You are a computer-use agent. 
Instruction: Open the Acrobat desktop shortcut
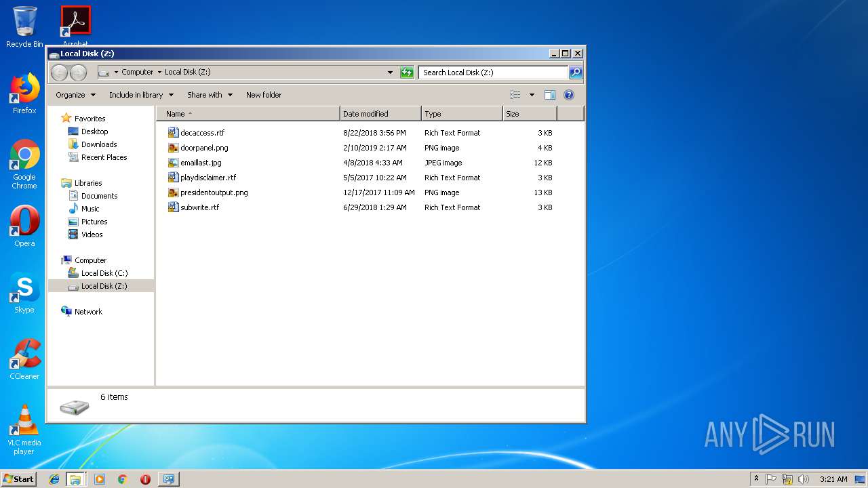[x=75, y=26]
